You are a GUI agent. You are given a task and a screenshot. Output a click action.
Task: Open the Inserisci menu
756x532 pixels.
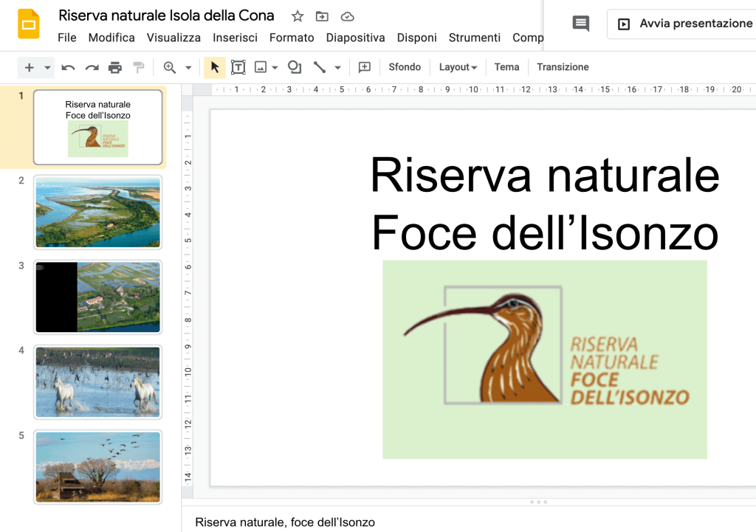pyautogui.click(x=235, y=38)
